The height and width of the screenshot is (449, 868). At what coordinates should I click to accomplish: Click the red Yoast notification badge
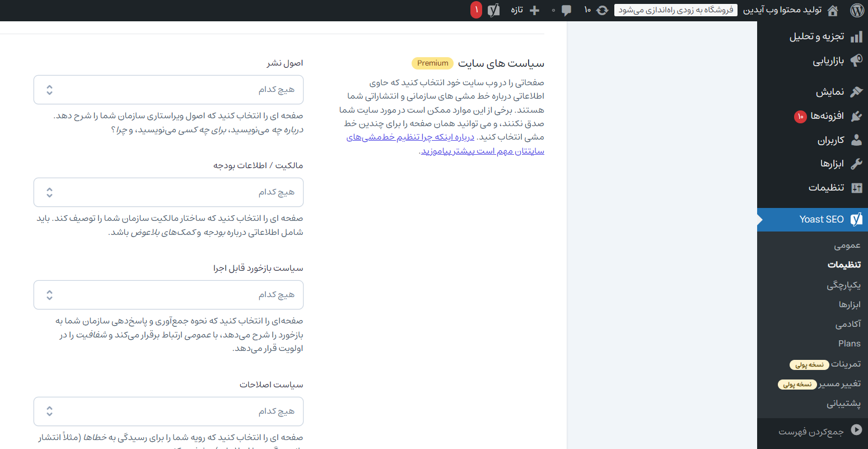pyautogui.click(x=476, y=10)
